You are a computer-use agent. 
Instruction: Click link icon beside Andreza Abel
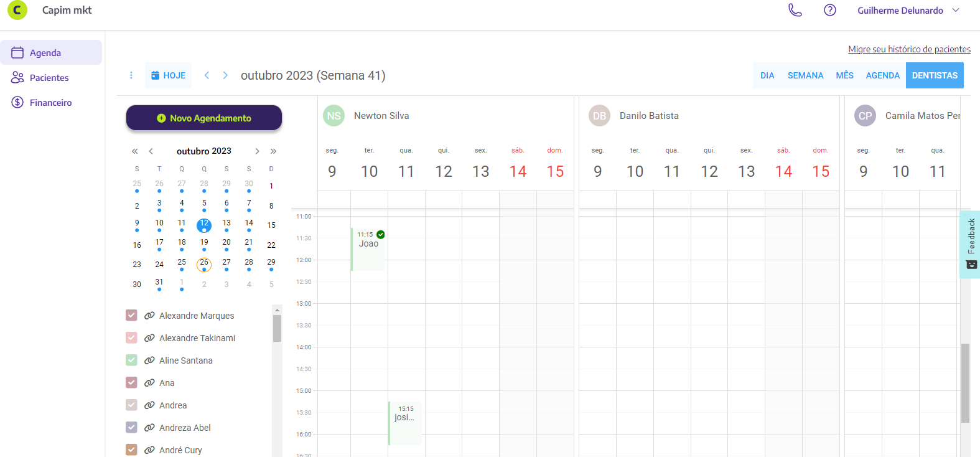tap(149, 428)
